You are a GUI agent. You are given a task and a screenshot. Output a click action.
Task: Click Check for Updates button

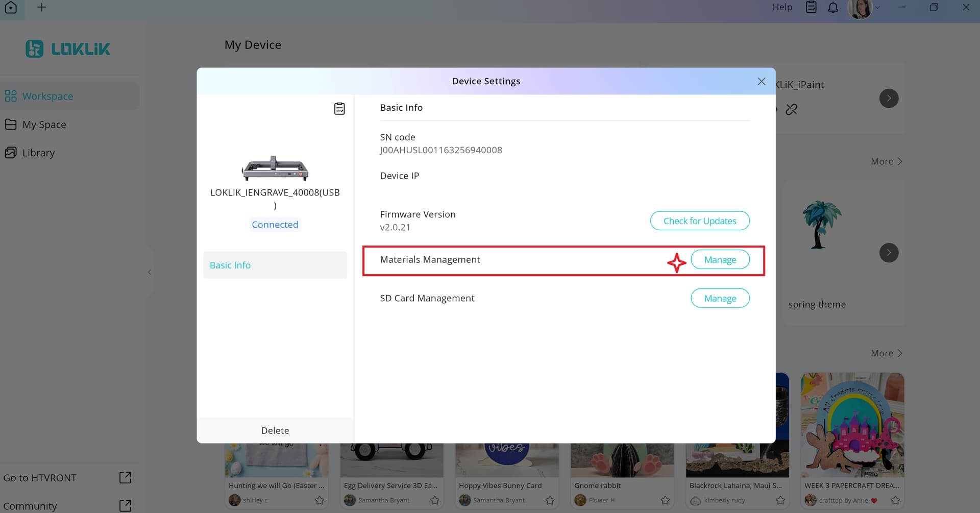click(699, 221)
